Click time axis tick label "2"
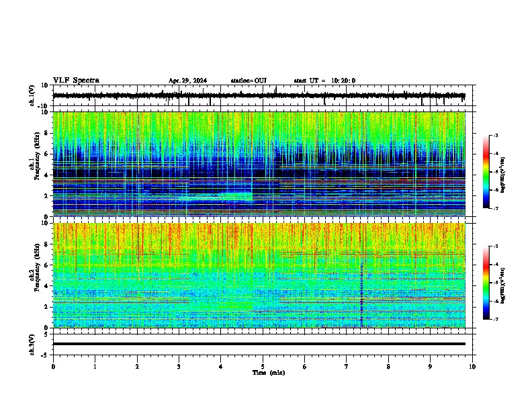The height and width of the screenshot is (411, 532). click(137, 367)
